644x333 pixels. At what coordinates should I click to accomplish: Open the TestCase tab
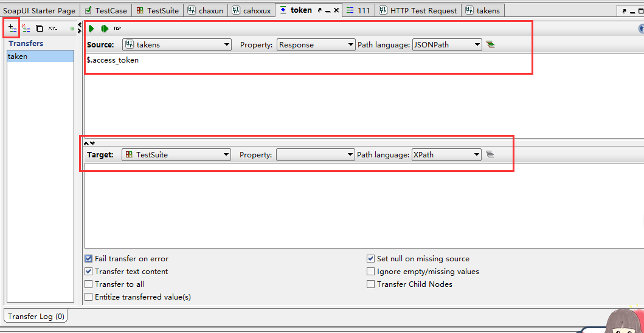tap(106, 11)
